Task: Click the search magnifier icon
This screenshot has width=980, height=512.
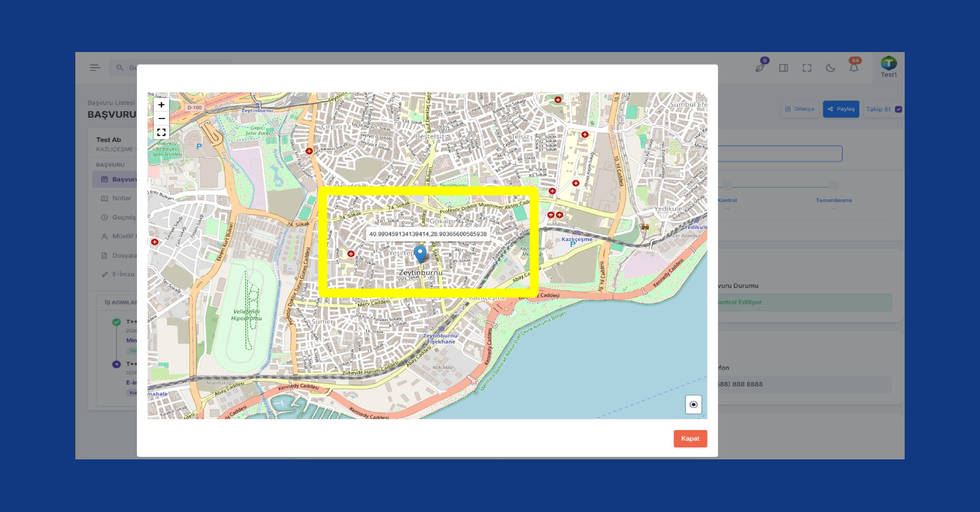Action: (120, 68)
